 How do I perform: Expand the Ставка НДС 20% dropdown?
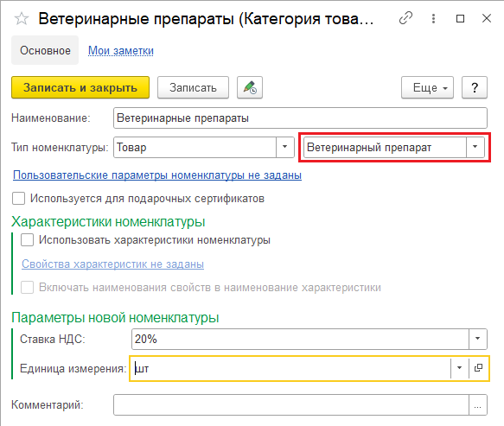478,339
